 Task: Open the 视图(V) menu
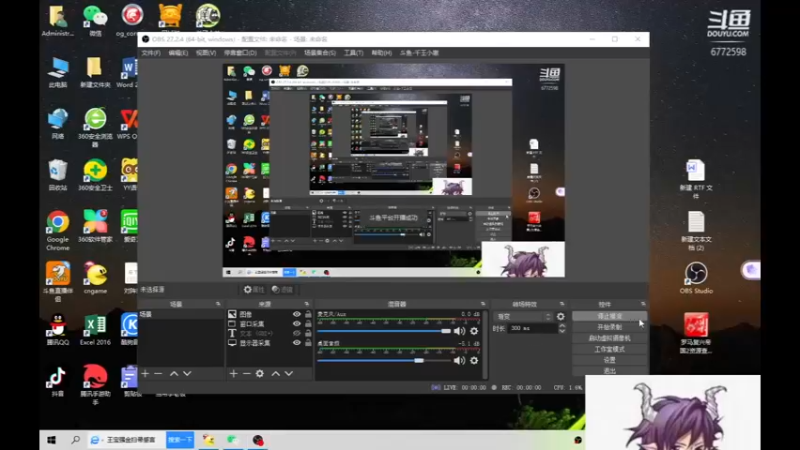206,53
